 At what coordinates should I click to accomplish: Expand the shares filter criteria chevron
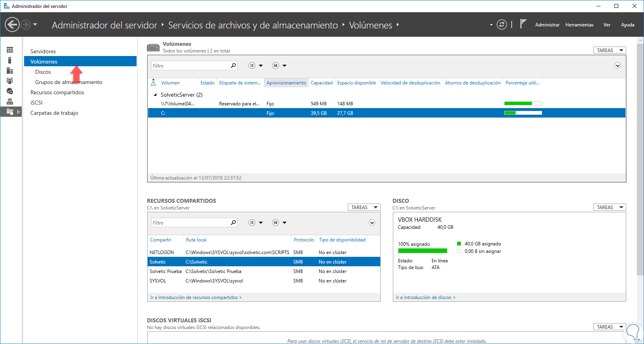tap(372, 222)
